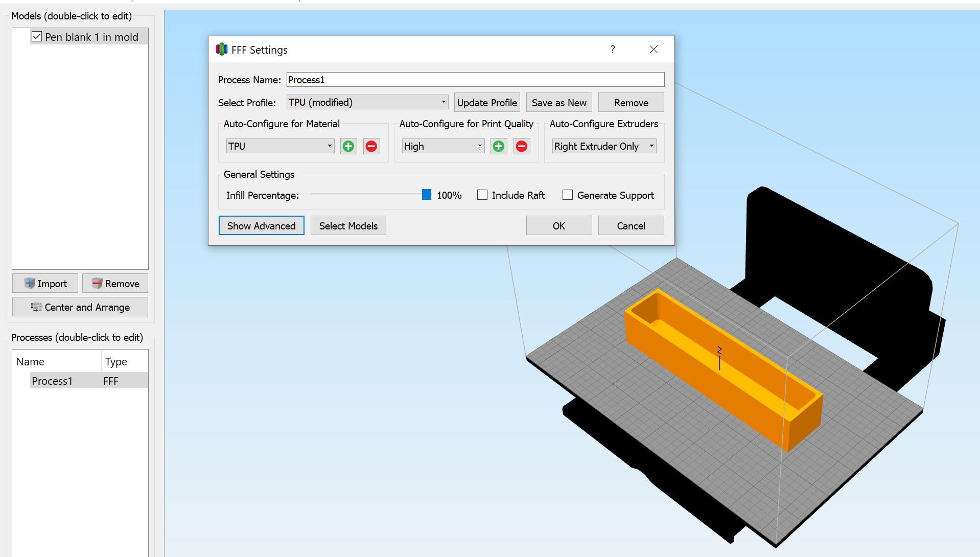The width and height of the screenshot is (980, 557).
Task: Adjust the Infill Percentage slider
Action: click(x=428, y=195)
